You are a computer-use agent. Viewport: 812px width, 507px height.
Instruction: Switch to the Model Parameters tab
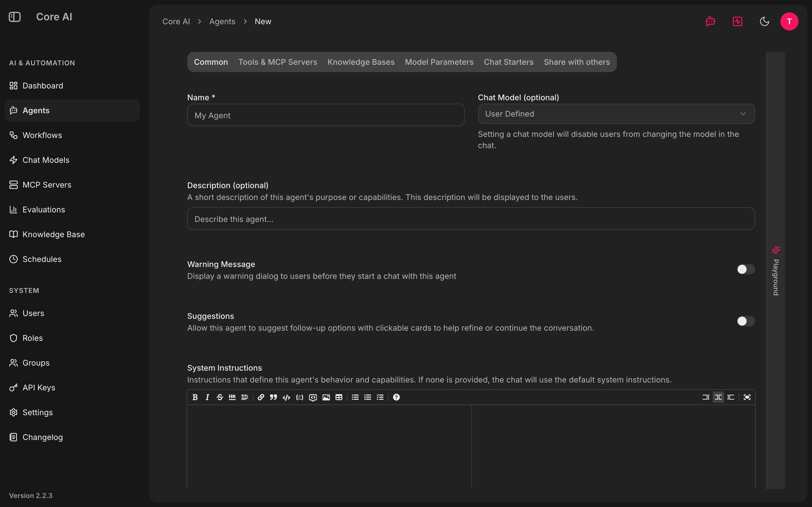pos(439,62)
